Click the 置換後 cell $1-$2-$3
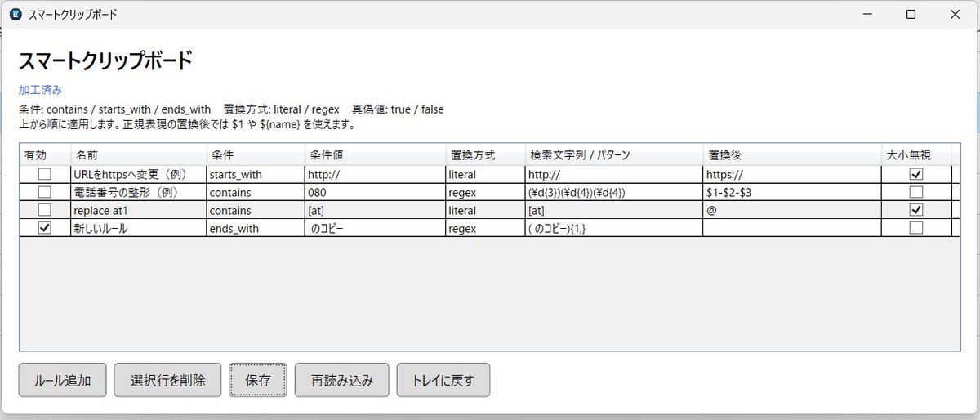The width and height of the screenshot is (980, 420). pos(792,192)
